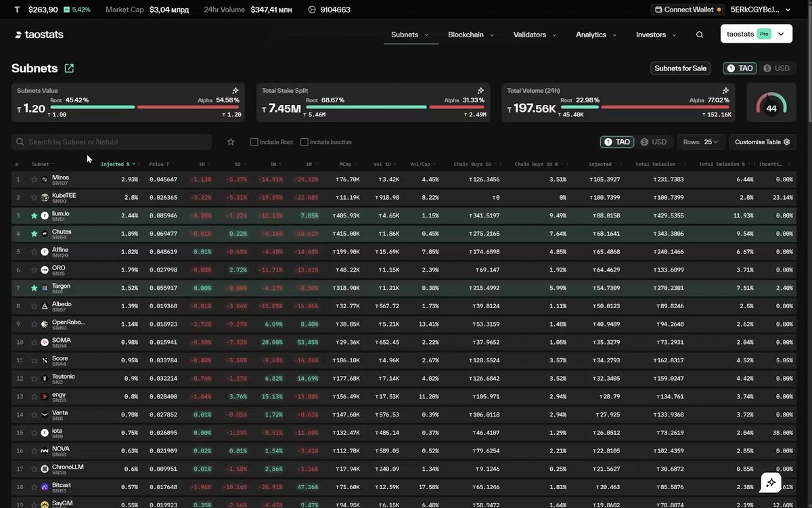The image size is (812, 508).
Task: Expand the Investors navigation menu
Action: [656, 35]
